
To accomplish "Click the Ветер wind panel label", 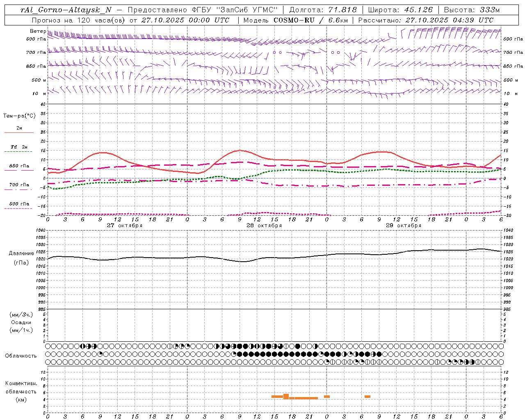I will coord(38,31).
